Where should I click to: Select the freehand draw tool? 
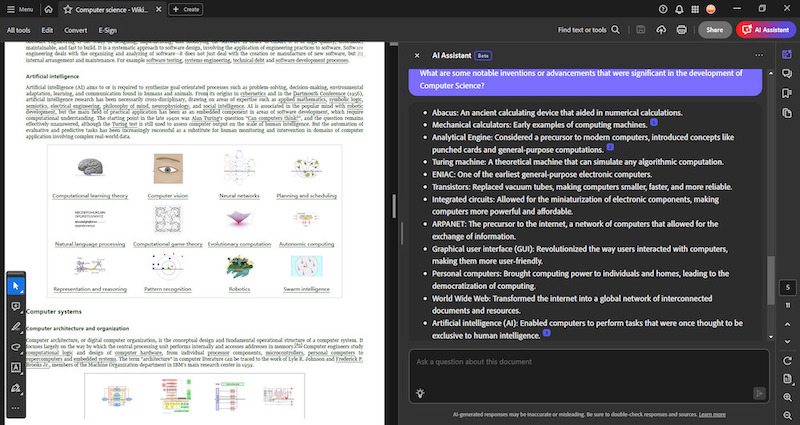coord(15,347)
